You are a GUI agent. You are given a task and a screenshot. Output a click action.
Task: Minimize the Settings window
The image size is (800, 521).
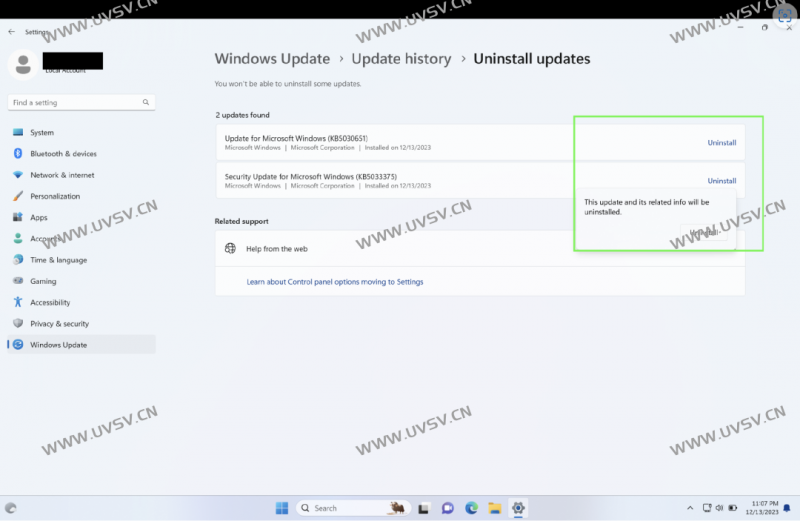pos(740,28)
